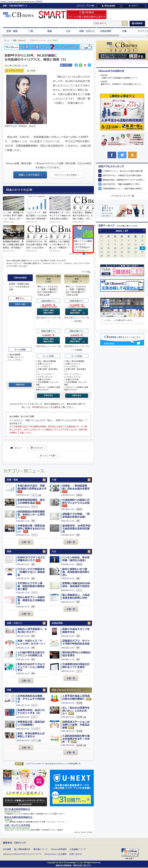This screenshot has height=868, width=148.
Task: Click the 医療・介護クイズ ナレッジUP banner
Action: tap(48, 47)
